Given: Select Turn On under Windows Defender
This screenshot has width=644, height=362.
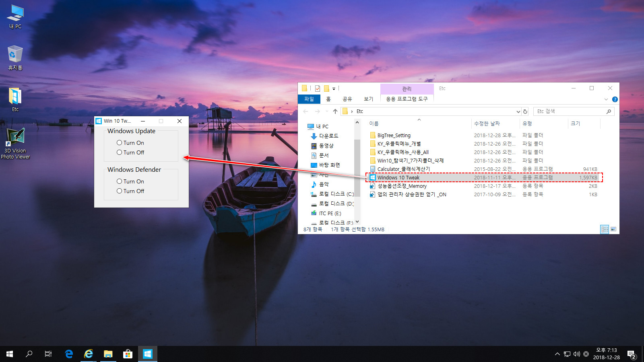Looking at the screenshot, I should tap(130, 181).
